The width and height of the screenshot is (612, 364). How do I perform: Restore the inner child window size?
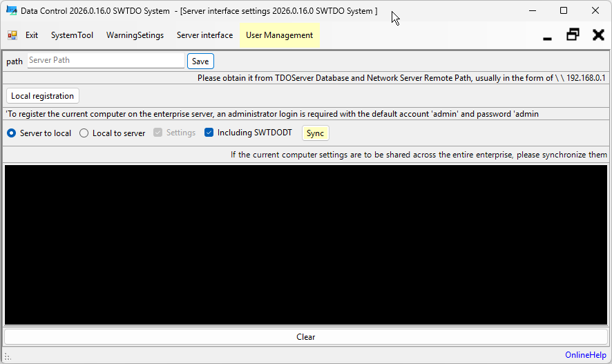point(573,35)
